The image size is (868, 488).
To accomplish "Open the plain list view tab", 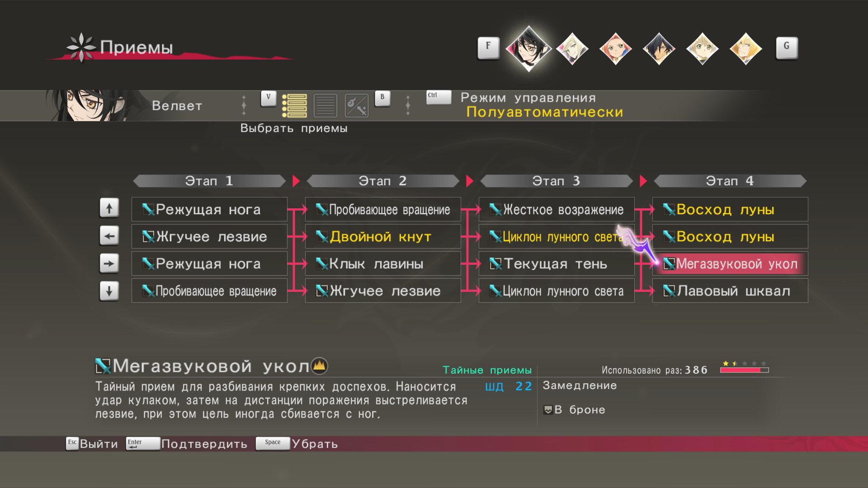I will click(x=325, y=106).
